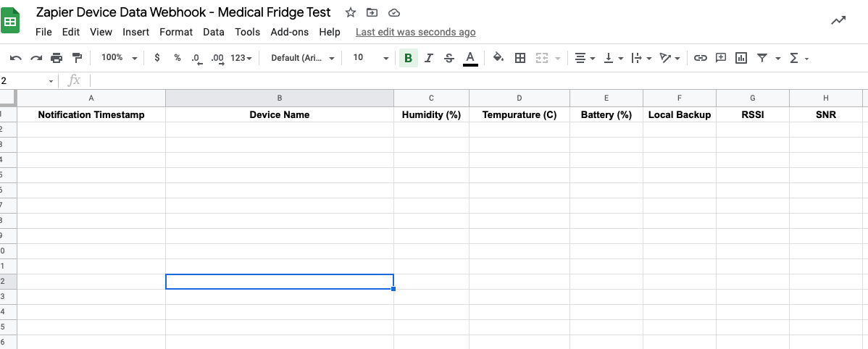Screen dimensions: 868x349
Task: Open the Add-ons menu
Action: coord(290,32)
